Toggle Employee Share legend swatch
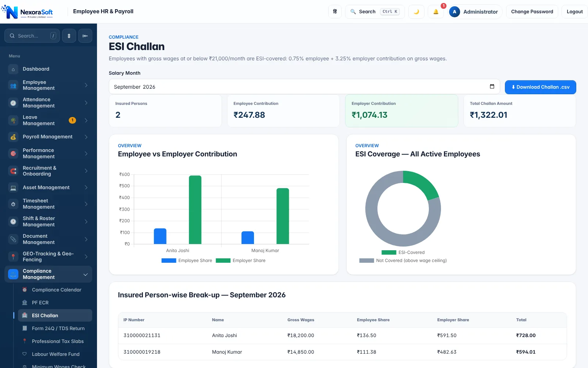 [x=169, y=261]
